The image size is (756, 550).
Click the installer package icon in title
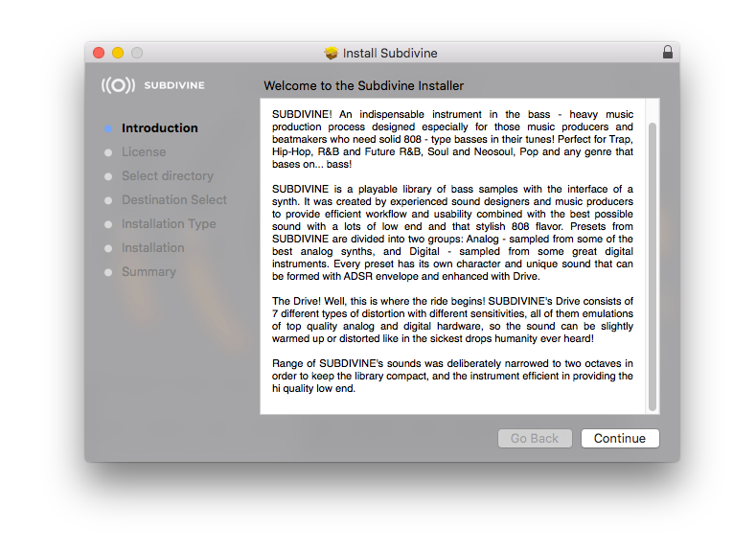[x=331, y=53]
